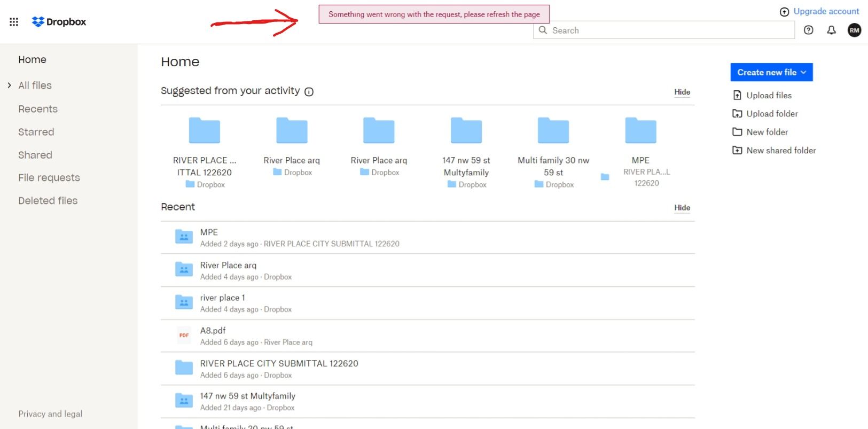Click New shared folder link
Image resolution: width=868 pixels, height=429 pixels.
pos(781,150)
